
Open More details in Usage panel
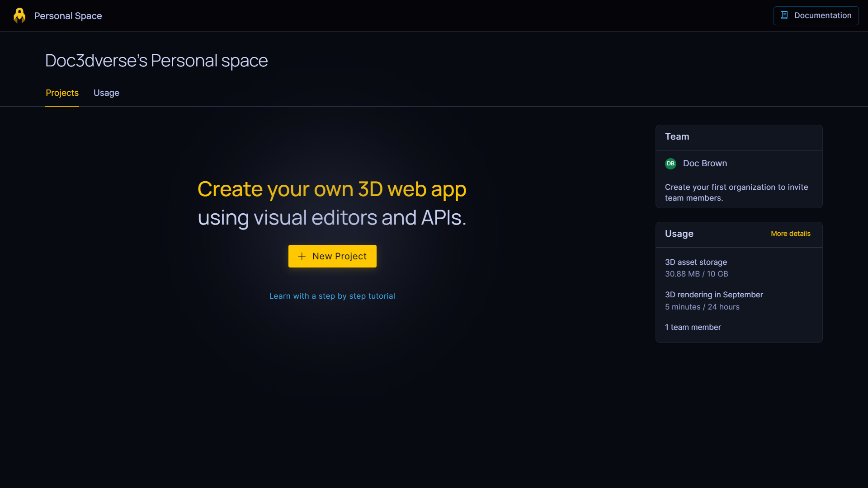pos(791,234)
